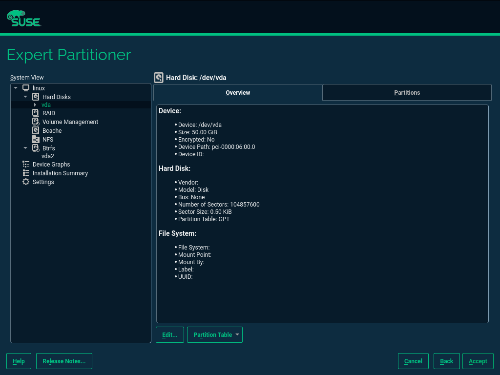The image size is (500, 375).
Task: Click the 'Device: /dev/vda' line
Action: (x=200, y=125)
